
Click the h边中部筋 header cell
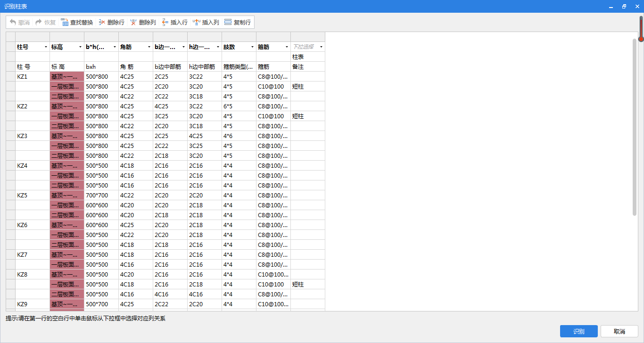coord(205,66)
